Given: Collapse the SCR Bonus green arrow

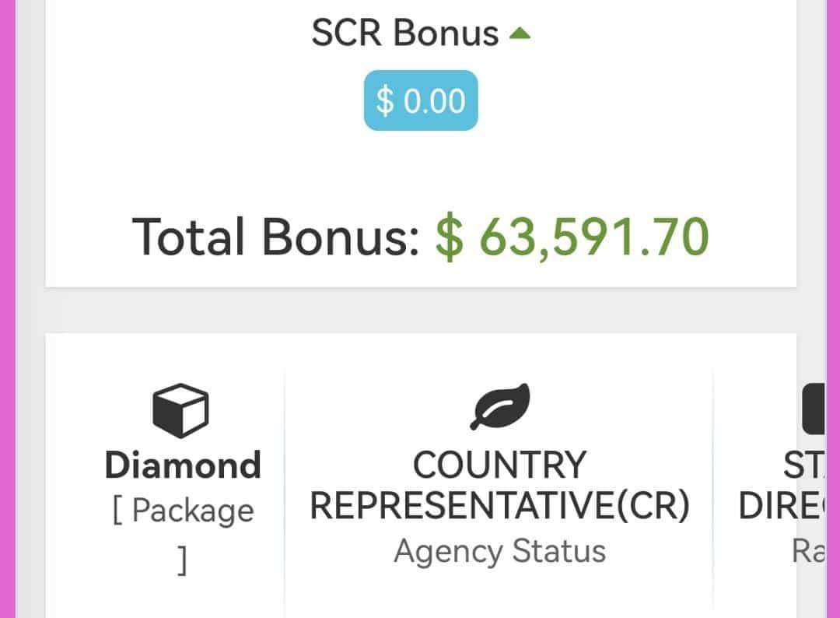Looking at the screenshot, I should tap(519, 33).
